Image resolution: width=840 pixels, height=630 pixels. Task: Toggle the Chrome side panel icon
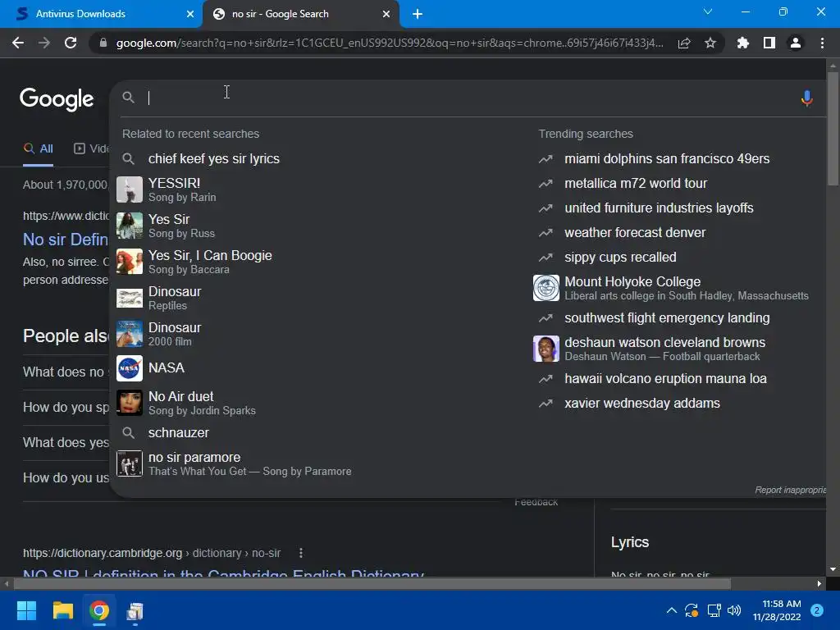769,43
